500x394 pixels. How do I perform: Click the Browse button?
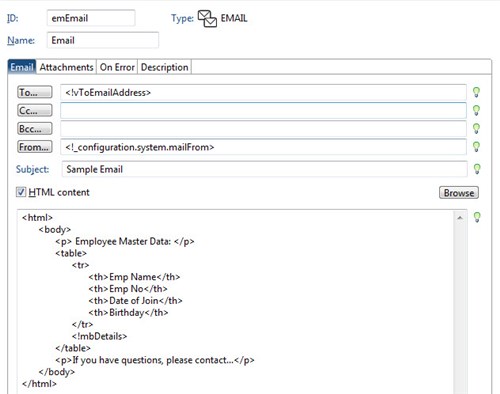459,193
